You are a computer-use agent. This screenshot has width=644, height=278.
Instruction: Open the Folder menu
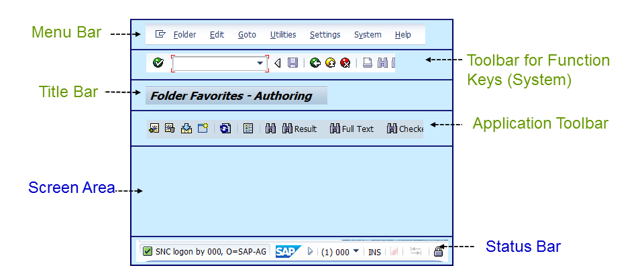pos(184,35)
